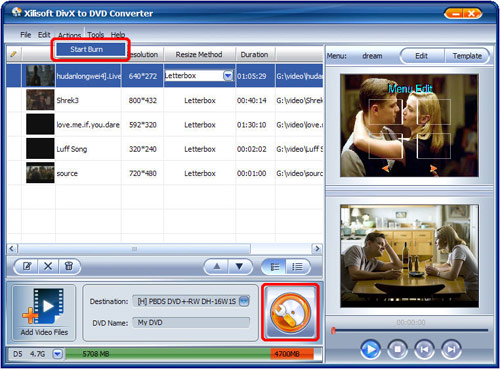Screen dimensions: 500x369
Task: Open the Resize Method dropdown in first row
Action: coord(228,76)
